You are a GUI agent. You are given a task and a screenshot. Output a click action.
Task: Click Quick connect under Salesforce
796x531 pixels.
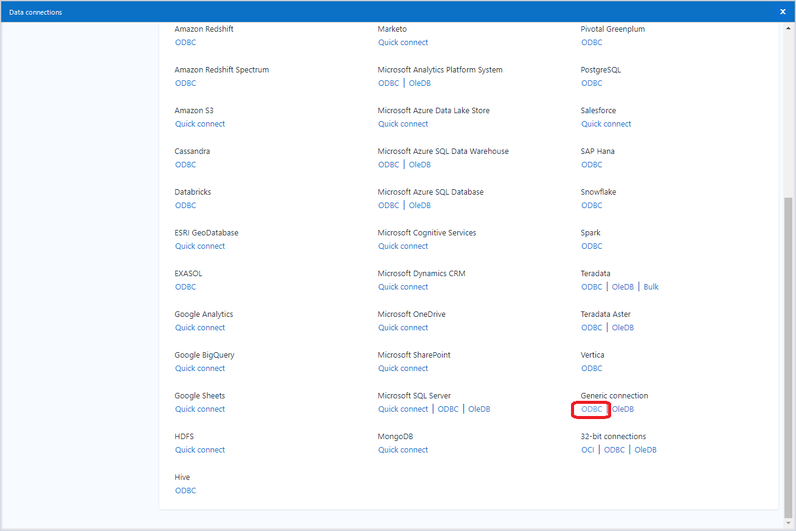click(606, 124)
